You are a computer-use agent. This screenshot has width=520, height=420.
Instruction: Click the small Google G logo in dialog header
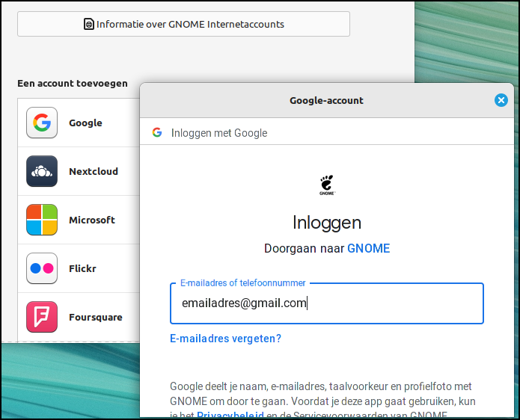coord(157,132)
